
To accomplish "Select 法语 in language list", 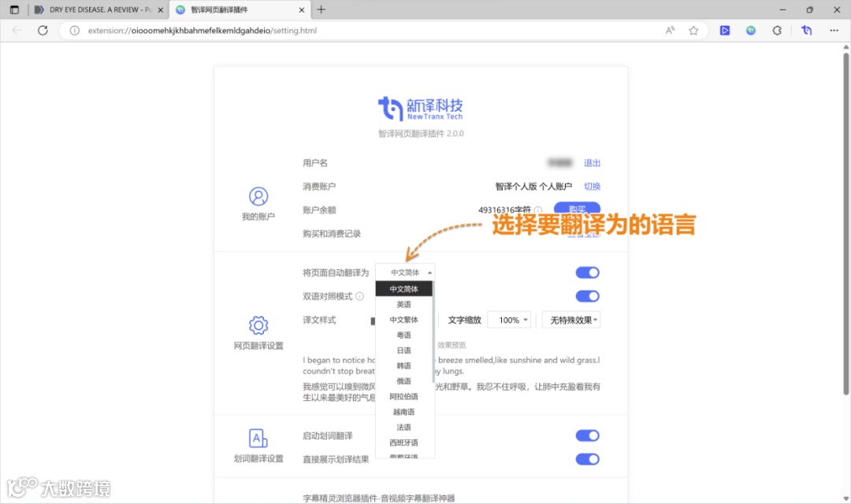I will (403, 427).
